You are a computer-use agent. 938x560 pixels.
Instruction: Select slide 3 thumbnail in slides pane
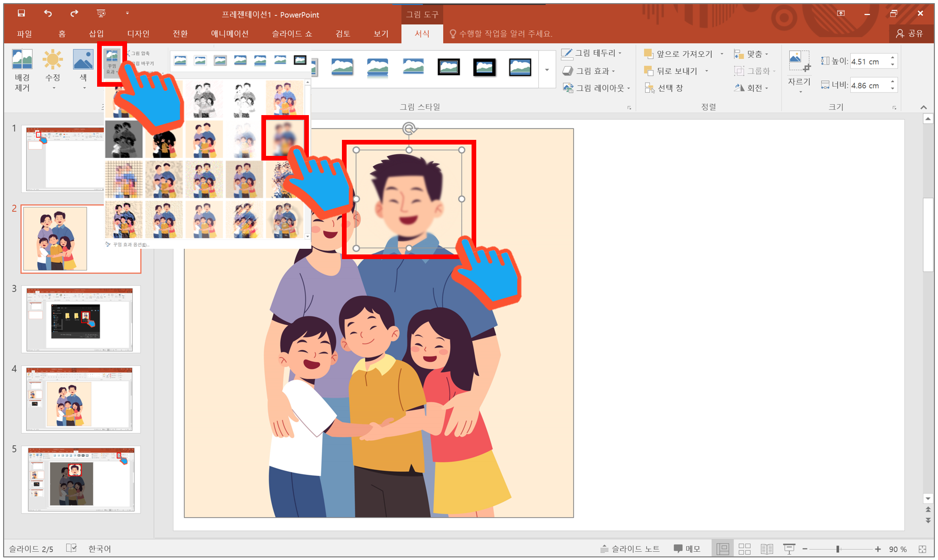click(81, 319)
